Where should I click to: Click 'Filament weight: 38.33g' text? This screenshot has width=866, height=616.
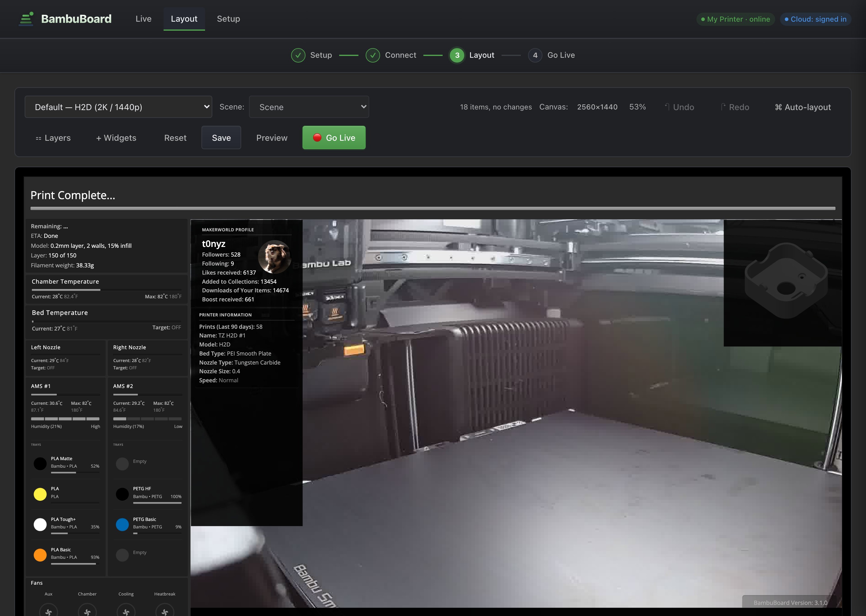62,265
